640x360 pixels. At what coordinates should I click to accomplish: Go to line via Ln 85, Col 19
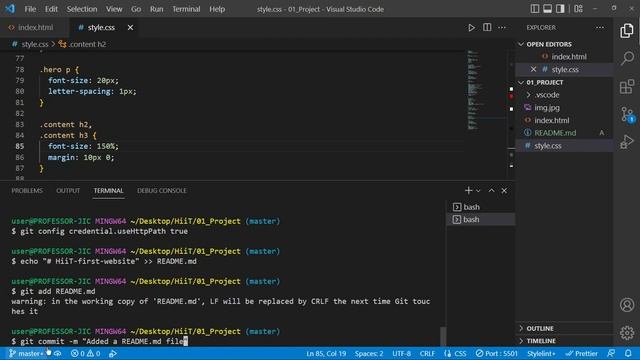[x=326, y=353]
